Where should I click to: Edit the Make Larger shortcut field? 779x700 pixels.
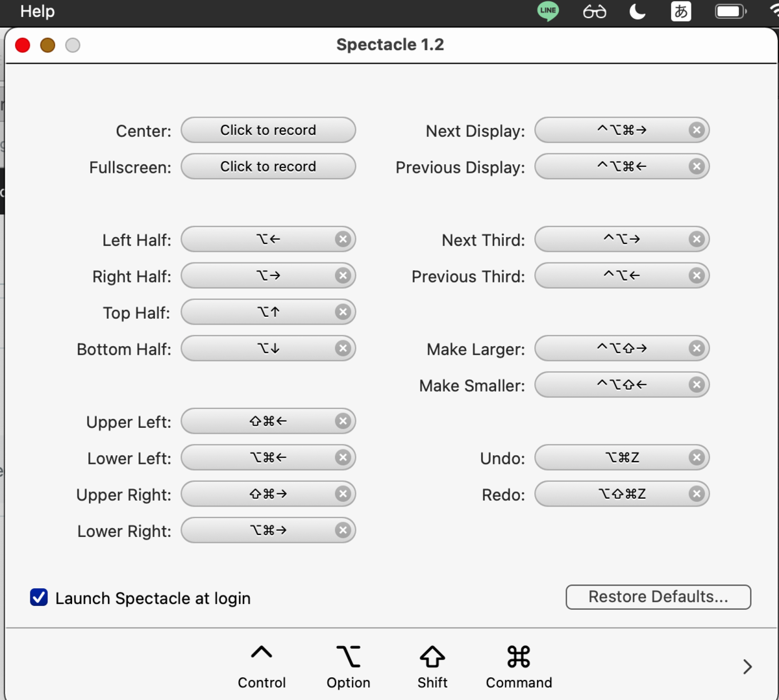(x=622, y=348)
